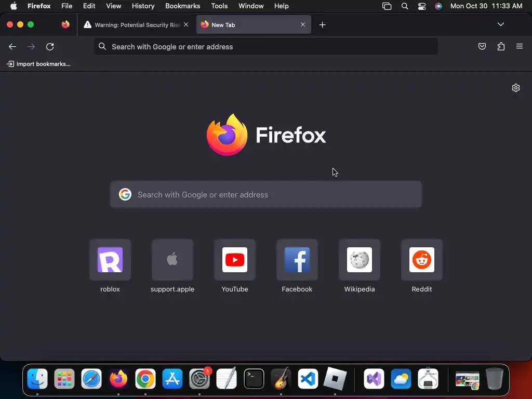Launch Visual Studio Code from the dock
This screenshot has width=532, height=399.
[x=308, y=378]
